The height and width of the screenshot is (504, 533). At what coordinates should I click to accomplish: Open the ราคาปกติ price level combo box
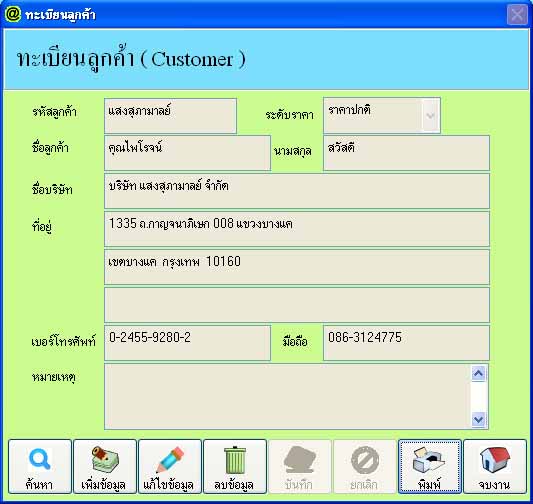(382, 116)
